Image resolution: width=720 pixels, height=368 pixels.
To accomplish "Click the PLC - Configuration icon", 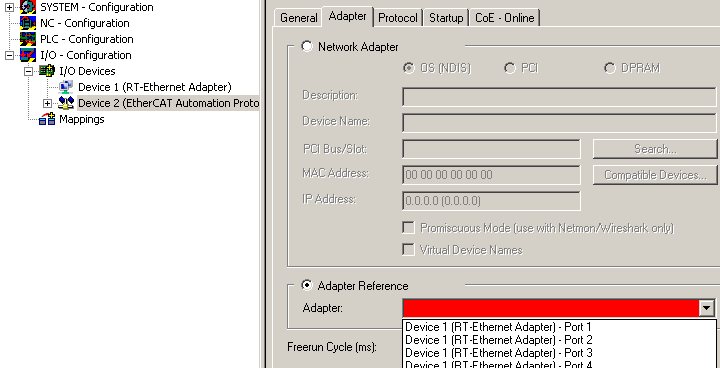I will point(28,39).
